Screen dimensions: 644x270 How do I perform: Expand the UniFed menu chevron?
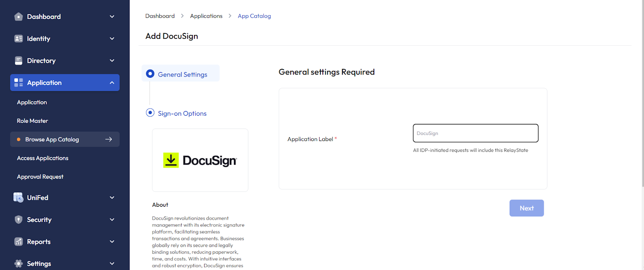tap(112, 197)
